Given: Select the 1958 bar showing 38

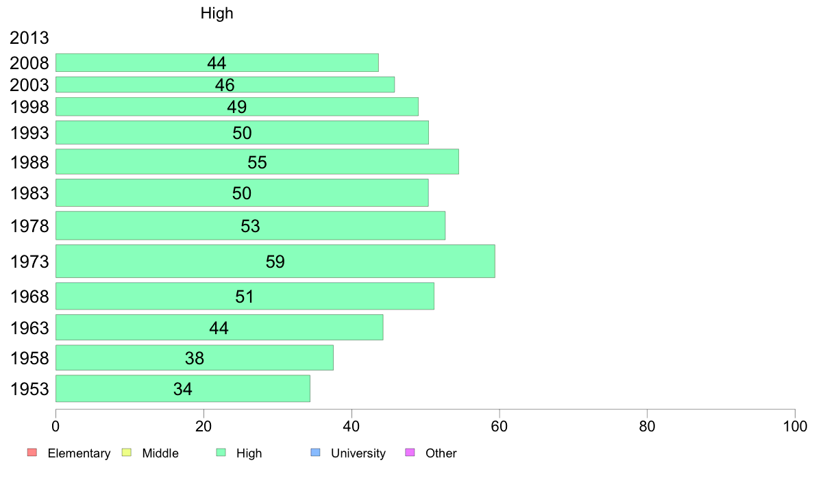Looking at the screenshot, I should click(194, 357).
